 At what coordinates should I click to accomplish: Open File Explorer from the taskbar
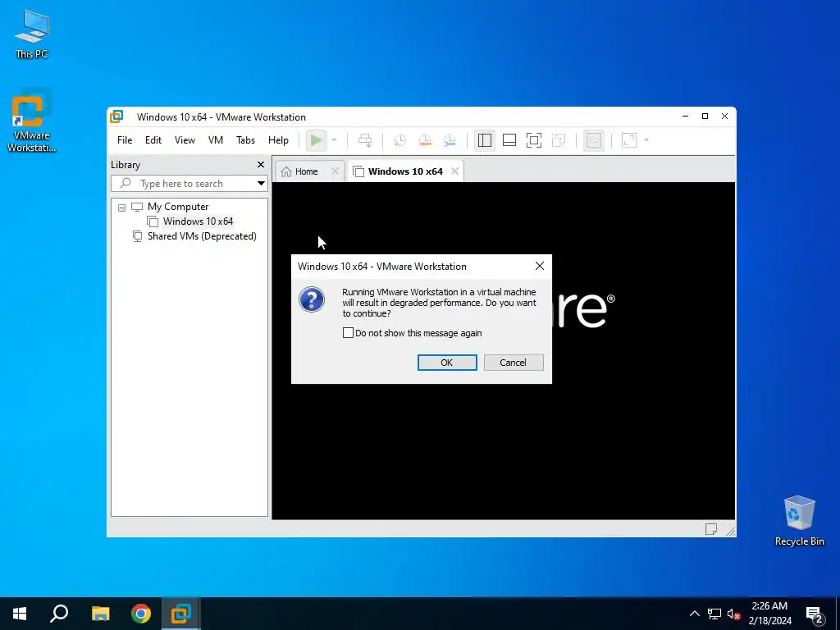tap(100, 614)
